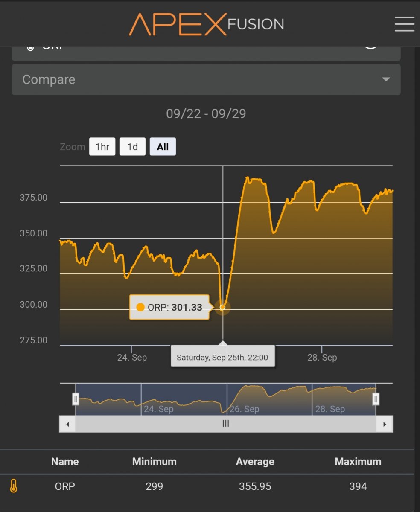Click the scrollbar left arrow
This screenshot has height=512, width=420.
(x=67, y=424)
